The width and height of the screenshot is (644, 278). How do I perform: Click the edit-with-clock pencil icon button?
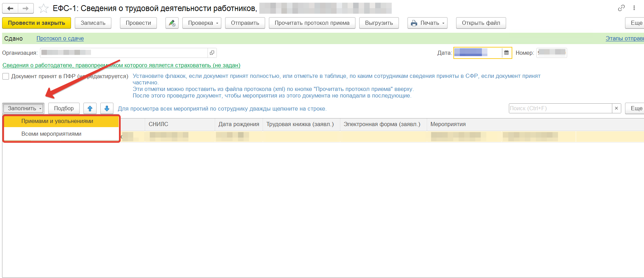click(x=172, y=23)
